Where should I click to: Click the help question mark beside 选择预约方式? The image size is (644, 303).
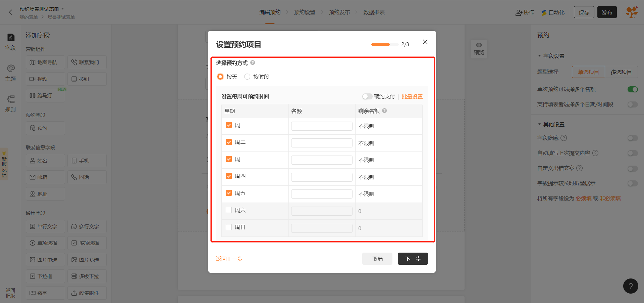pyautogui.click(x=253, y=62)
